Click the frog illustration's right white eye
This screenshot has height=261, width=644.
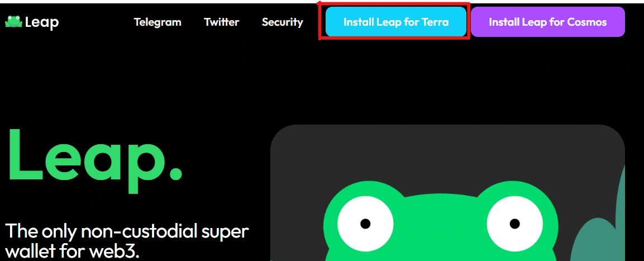514,224
